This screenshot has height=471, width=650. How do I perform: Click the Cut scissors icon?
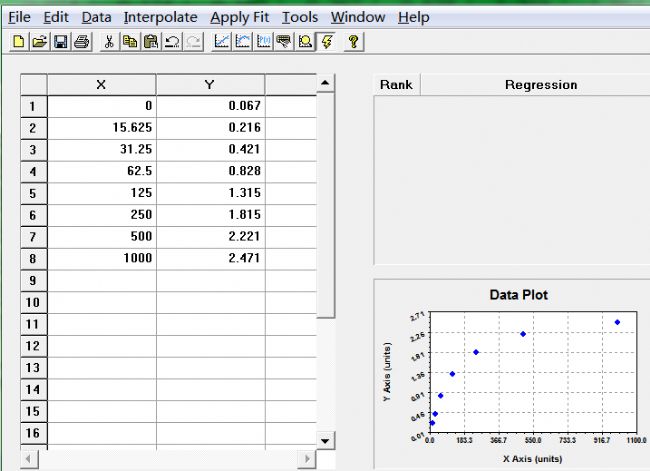coord(109,41)
